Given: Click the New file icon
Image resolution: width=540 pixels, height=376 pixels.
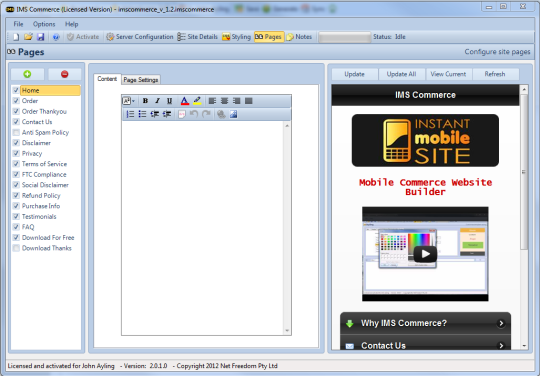Looking at the screenshot, I should coord(16,37).
